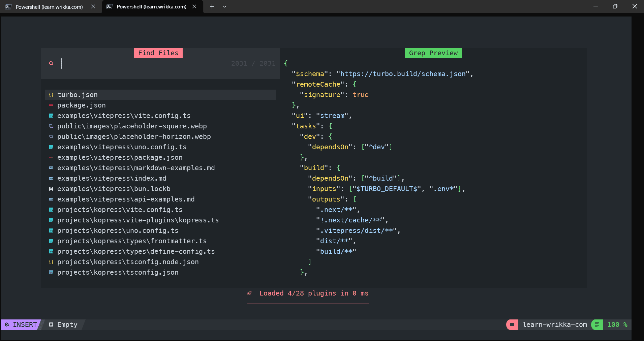Click the green lines icon beside 100 %

click(597, 324)
